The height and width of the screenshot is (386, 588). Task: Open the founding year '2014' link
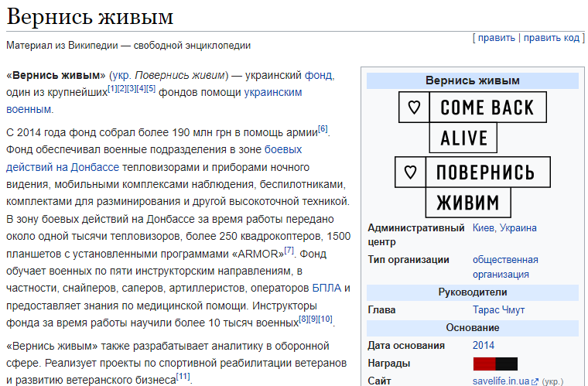tap(484, 345)
